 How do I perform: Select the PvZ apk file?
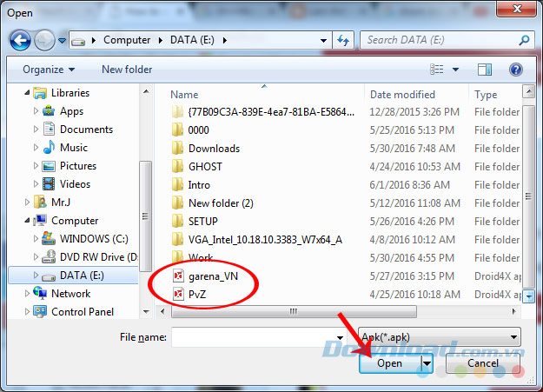(197, 295)
